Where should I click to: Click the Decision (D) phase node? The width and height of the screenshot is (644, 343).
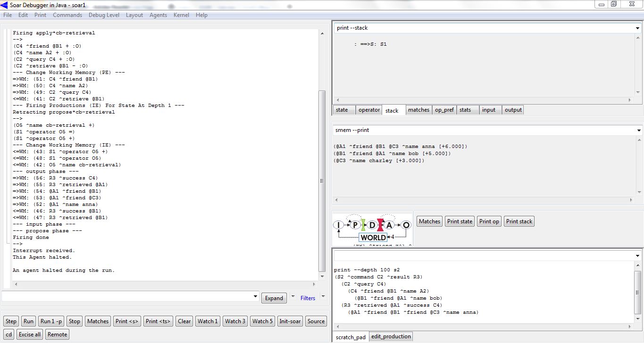372,225
